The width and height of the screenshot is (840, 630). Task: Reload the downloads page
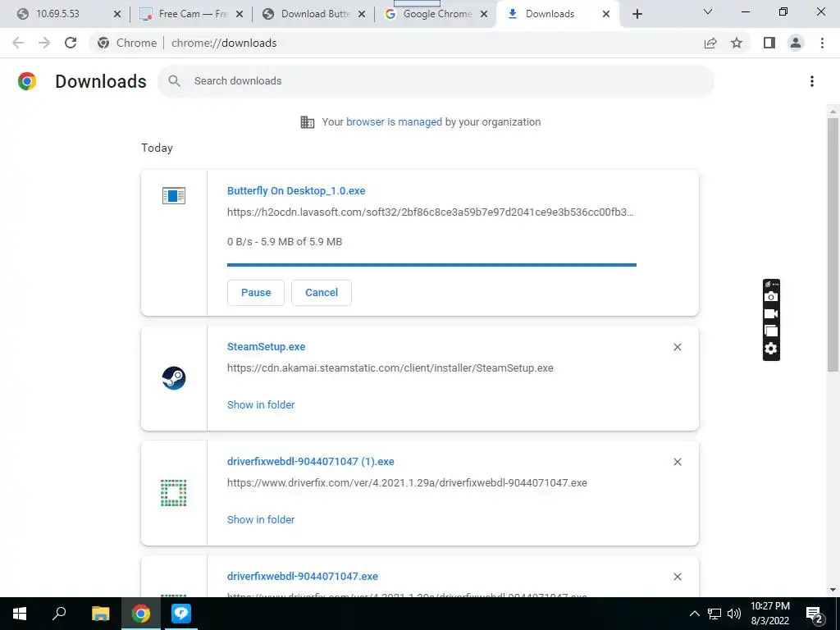pos(71,43)
